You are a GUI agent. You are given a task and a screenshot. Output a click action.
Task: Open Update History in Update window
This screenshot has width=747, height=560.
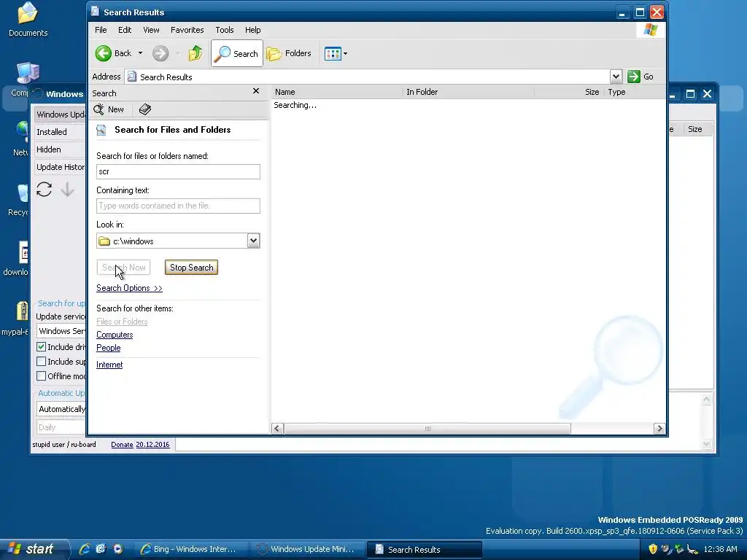coord(60,167)
